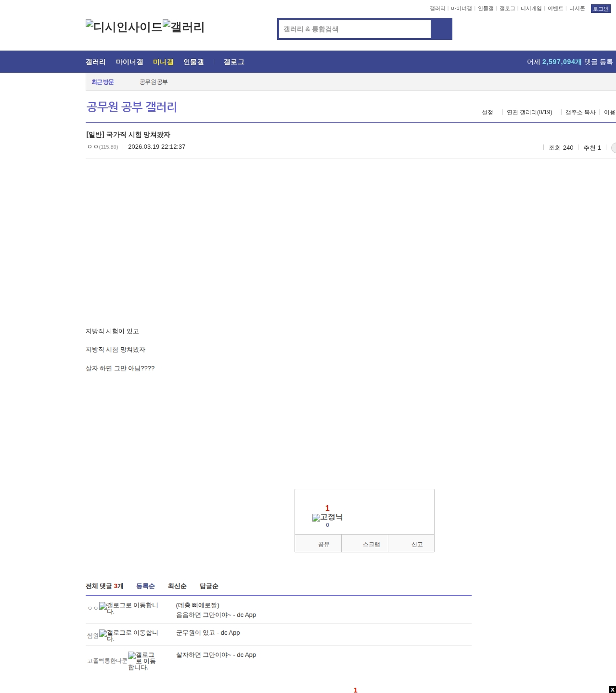Viewport: 616px width, 693px height.
Task: Click the 고정닉 image in recommend box
Action: tap(327, 517)
